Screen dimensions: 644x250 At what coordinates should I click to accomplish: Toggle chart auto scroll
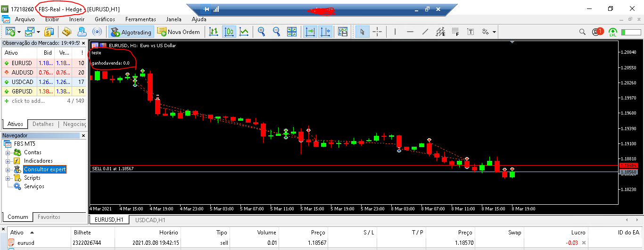310,32
